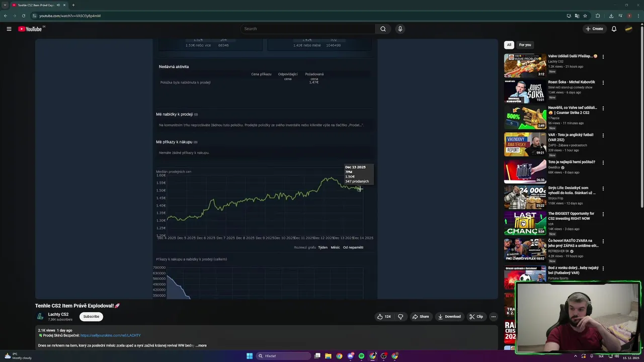Open options for Roast Šoka video

[603, 82]
